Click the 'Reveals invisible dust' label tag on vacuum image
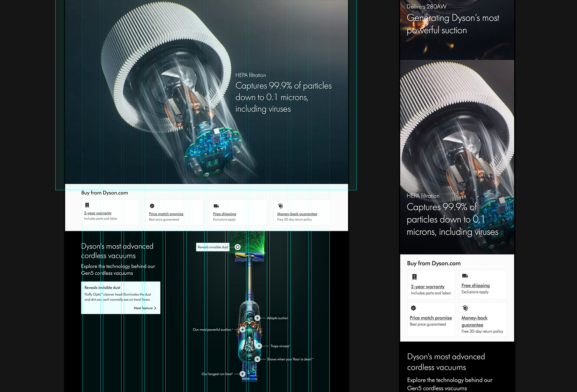 [x=212, y=247]
